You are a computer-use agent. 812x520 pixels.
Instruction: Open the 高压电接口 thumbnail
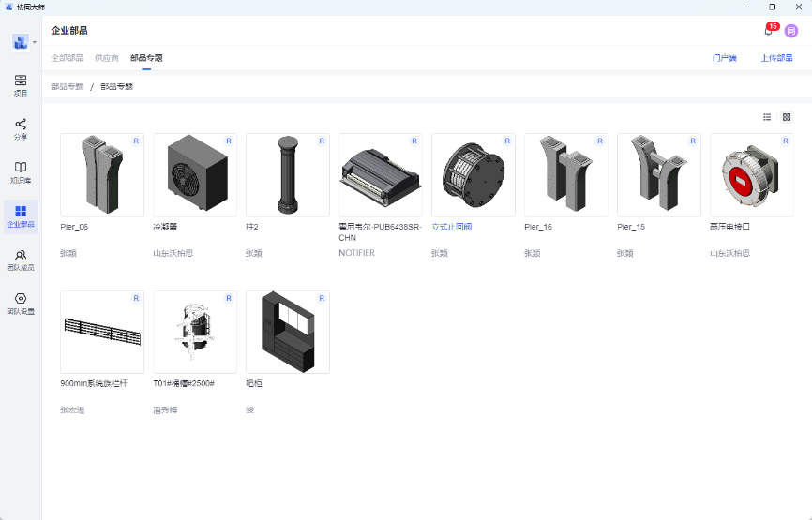click(751, 175)
